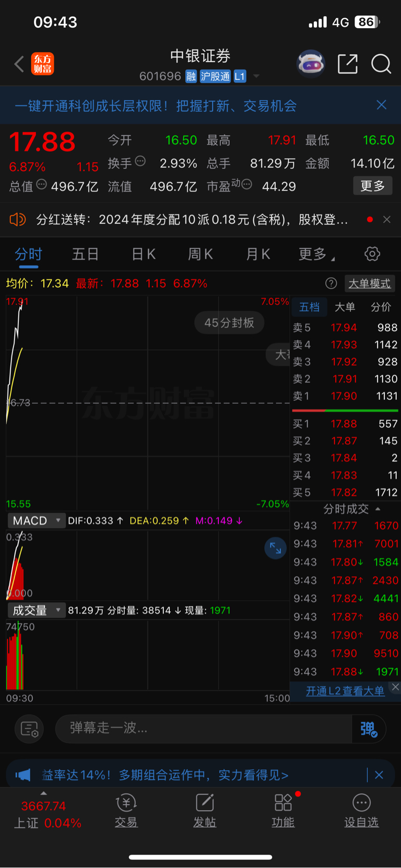Switch to the 周K tab
401x868 pixels.
[200, 254]
